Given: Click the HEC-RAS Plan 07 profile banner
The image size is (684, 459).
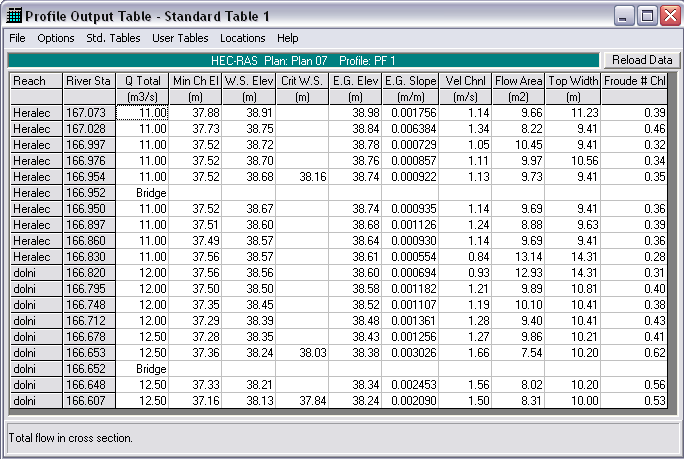Looking at the screenshot, I should coord(303,61).
